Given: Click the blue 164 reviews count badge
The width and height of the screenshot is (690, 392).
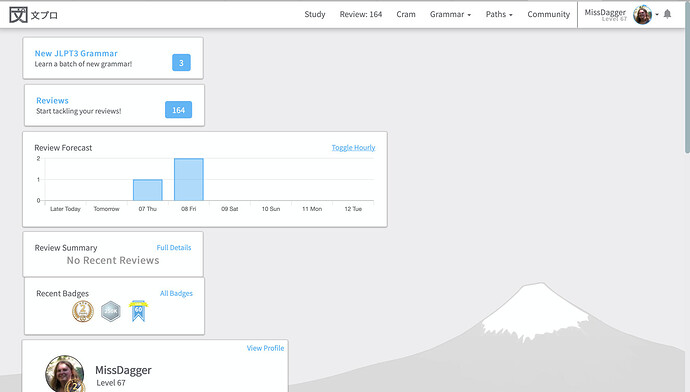Looking at the screenshot, I should click(178, 110).
